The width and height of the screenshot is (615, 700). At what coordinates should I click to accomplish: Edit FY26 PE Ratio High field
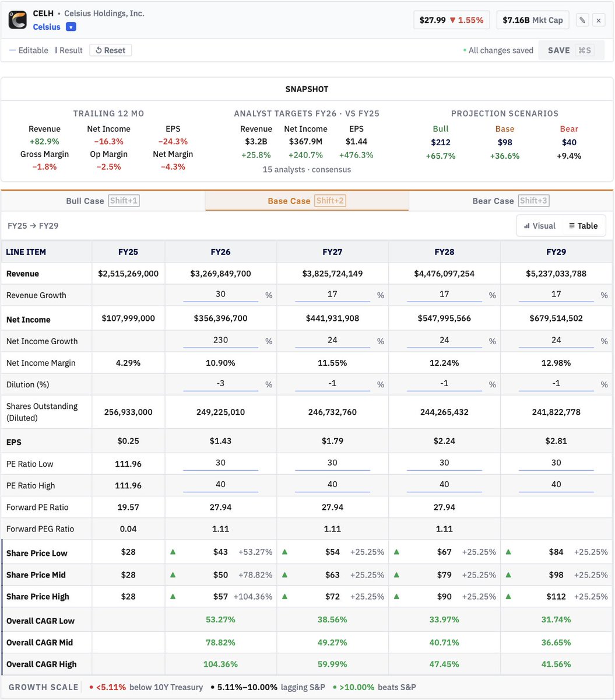pos(220,485)
